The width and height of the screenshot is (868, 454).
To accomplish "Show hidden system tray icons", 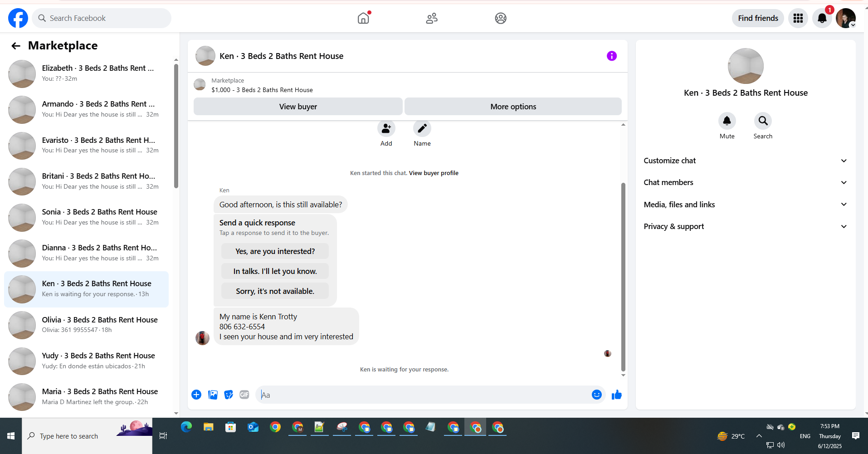I will click(759, 436).
